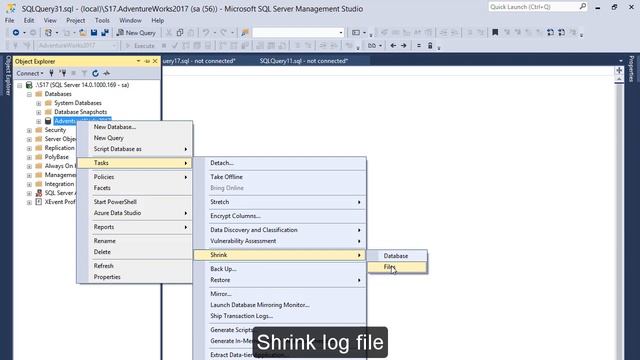Click the Find in Files icon
640x360 pixels.
click(245, 33)
